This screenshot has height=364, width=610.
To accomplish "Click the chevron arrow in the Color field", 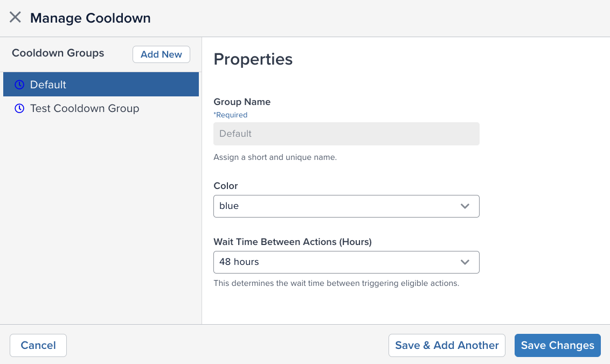I will (x=465, y=206).
